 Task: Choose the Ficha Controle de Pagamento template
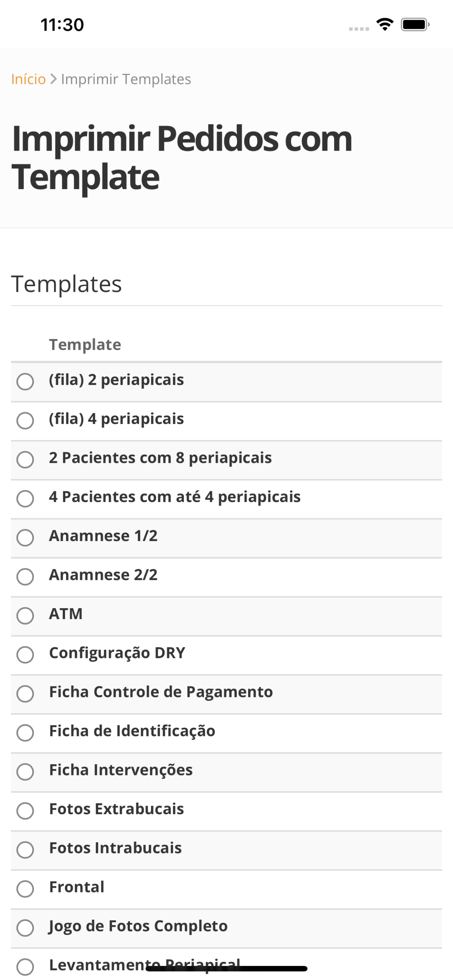point(25,694)
